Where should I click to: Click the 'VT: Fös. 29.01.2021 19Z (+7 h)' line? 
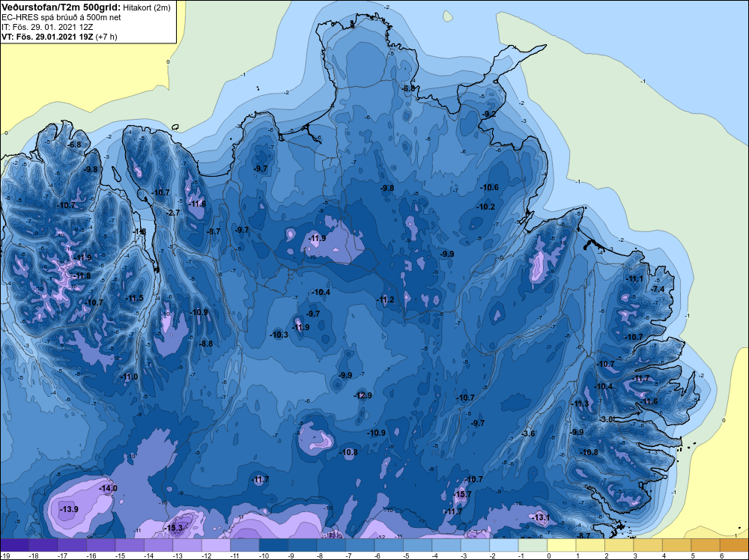pos(59,36)
